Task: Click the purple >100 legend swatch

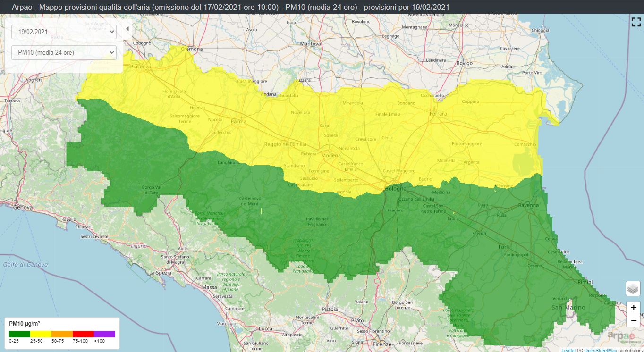Action: [x=104, y=334]
